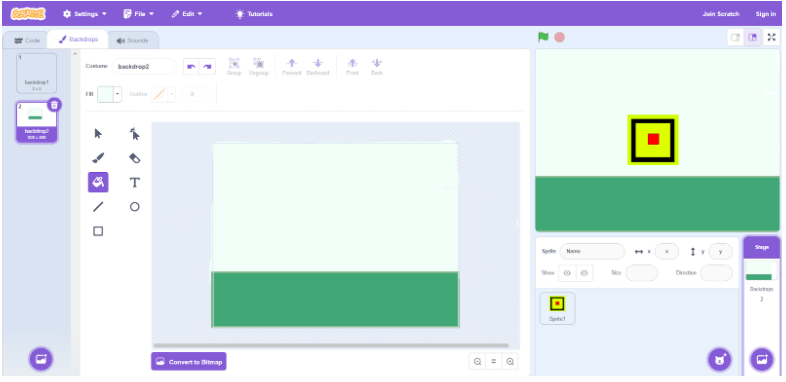The width and height of the screenshot is (786, 382).
Task: Click the sprite Size field
Action: pos(641,273)
